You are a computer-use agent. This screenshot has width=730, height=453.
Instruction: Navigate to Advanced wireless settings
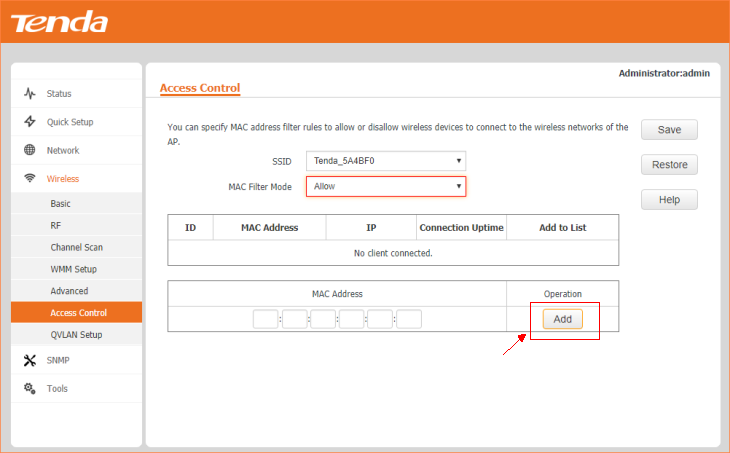[69, 291]
